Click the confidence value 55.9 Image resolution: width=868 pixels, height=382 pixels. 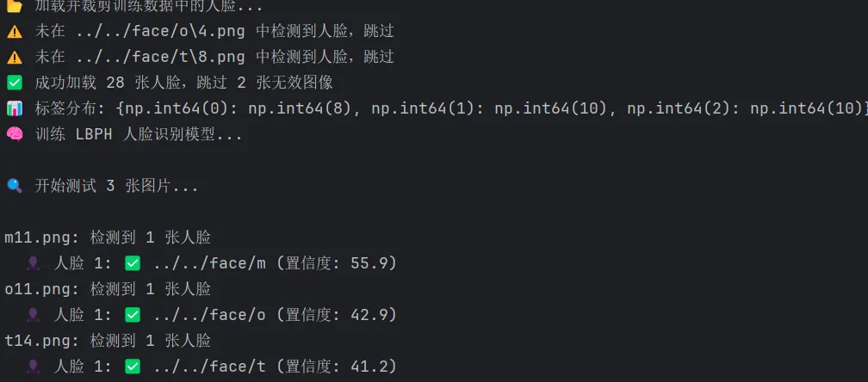point(369,263)
